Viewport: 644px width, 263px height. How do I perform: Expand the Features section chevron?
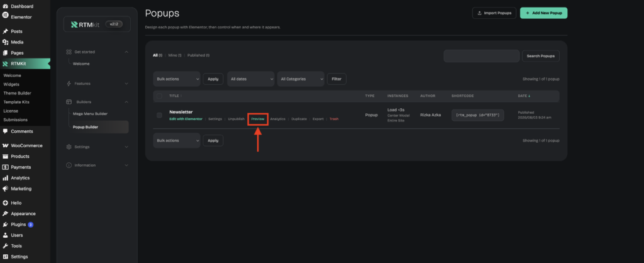(x=126, y=84)
